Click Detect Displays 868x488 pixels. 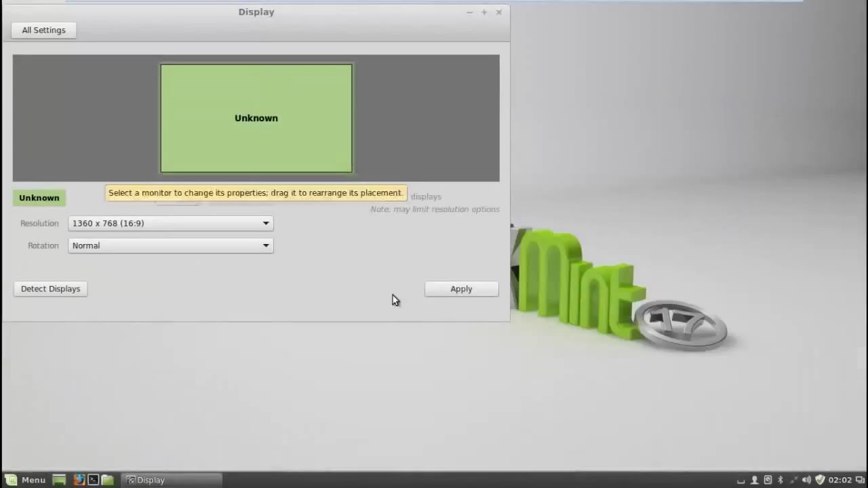[x=50, y=289]
